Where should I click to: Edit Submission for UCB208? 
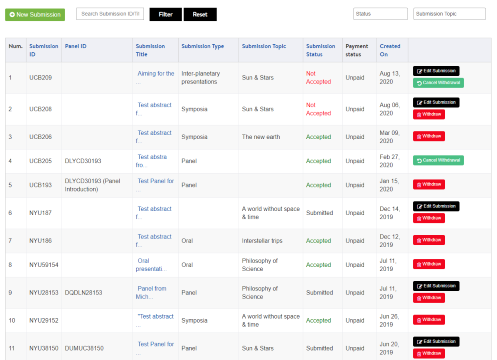click(x=436, y=102)
